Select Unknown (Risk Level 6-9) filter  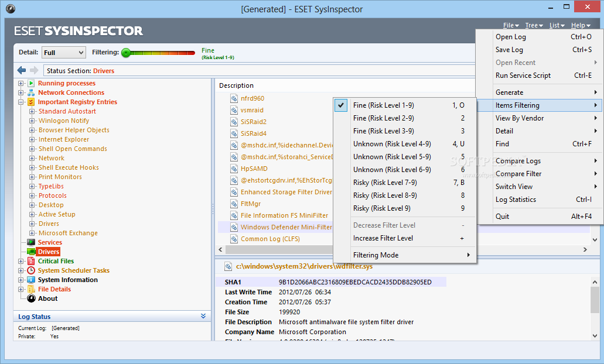point(404,170)
